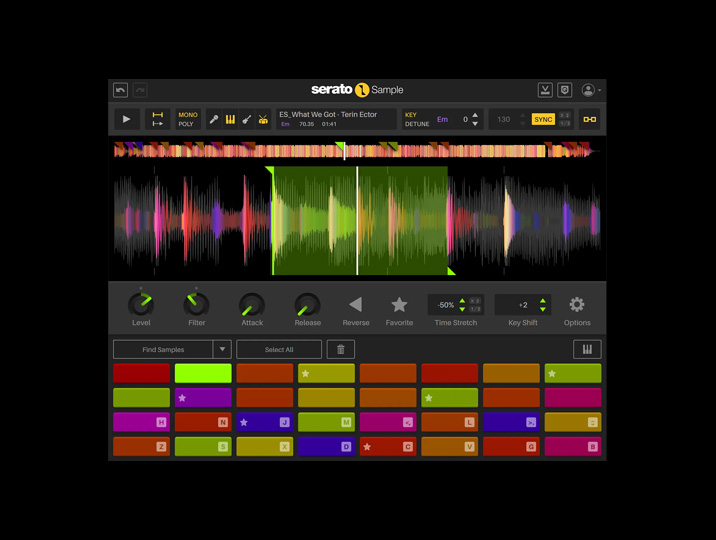Click the redo arrow icon
The width and height of the screenshot is (716, 540).
(140, 90)
